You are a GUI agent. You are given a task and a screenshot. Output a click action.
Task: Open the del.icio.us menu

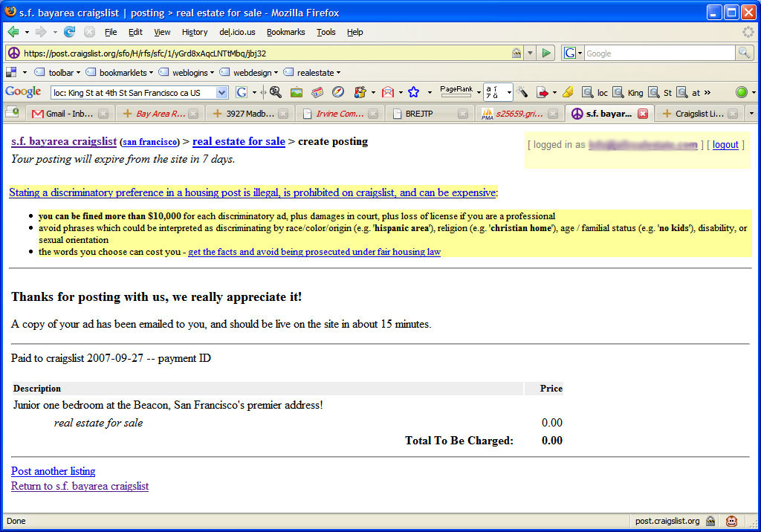coord(237,32)
